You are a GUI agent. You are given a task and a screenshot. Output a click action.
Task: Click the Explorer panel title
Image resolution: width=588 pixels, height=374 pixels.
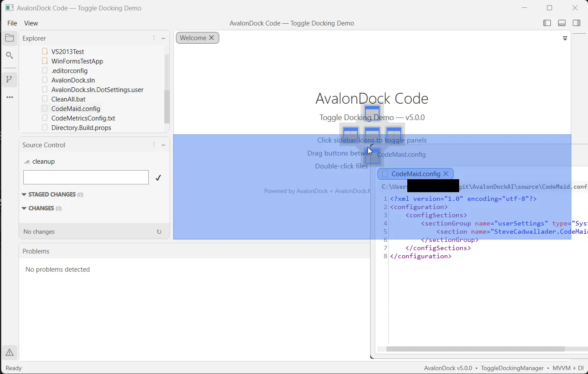tap(34, 38)
